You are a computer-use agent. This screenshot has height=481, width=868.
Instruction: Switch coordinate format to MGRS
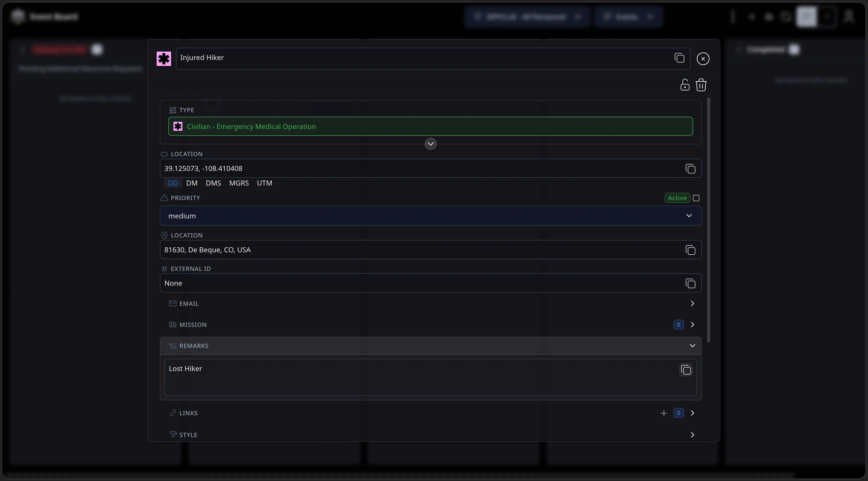click(239, 183)
